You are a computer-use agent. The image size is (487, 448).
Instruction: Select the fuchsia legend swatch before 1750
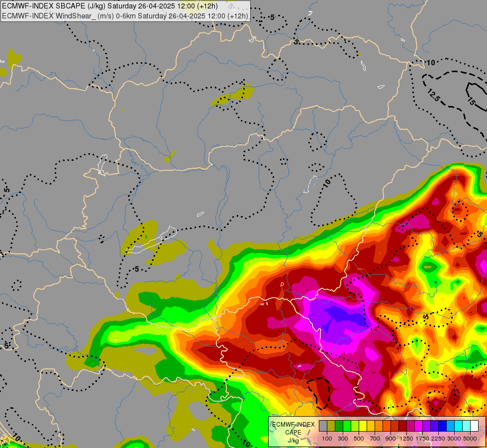click(x=419, y=426)
